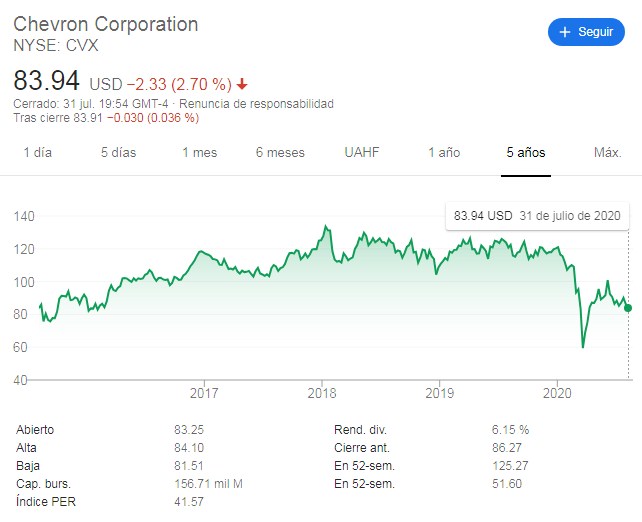Switch to the 5 días tab
The height and width of the screenshot is (522, 642).
(118, 153)
